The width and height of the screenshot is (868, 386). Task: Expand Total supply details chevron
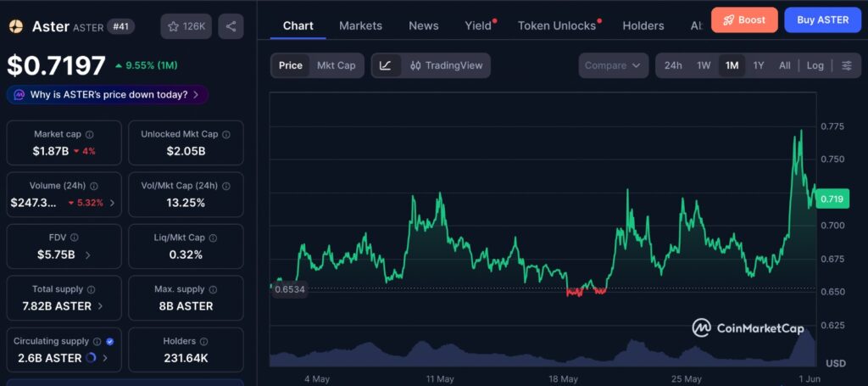point(100,306)
